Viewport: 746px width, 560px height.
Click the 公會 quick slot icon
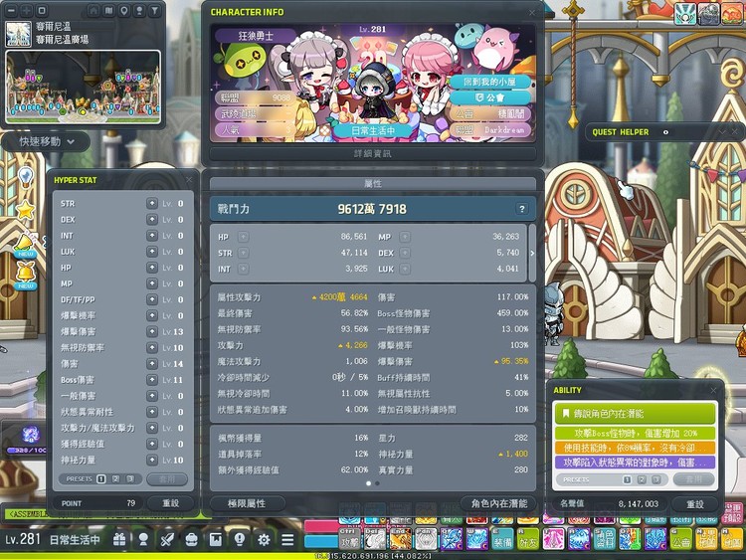pos(680,538)
